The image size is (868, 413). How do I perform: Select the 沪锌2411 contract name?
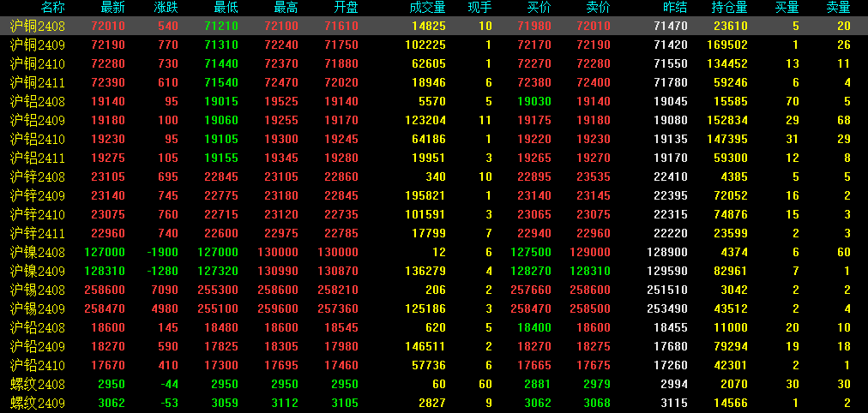click(38, 233)
